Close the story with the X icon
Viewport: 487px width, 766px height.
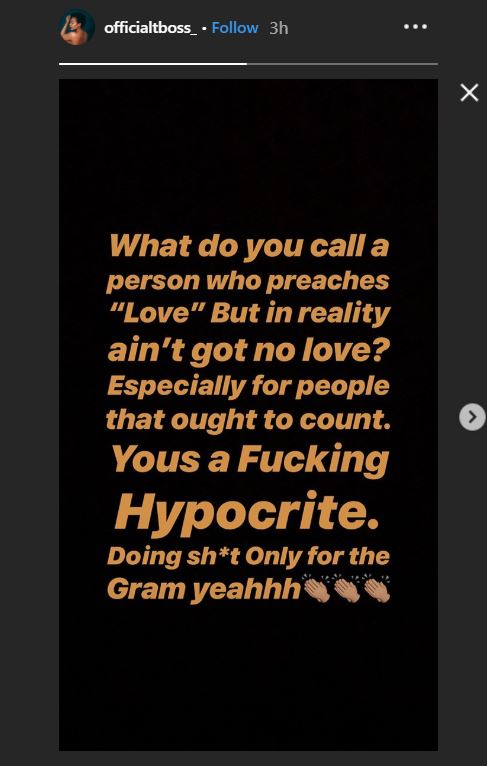(469, 92)
